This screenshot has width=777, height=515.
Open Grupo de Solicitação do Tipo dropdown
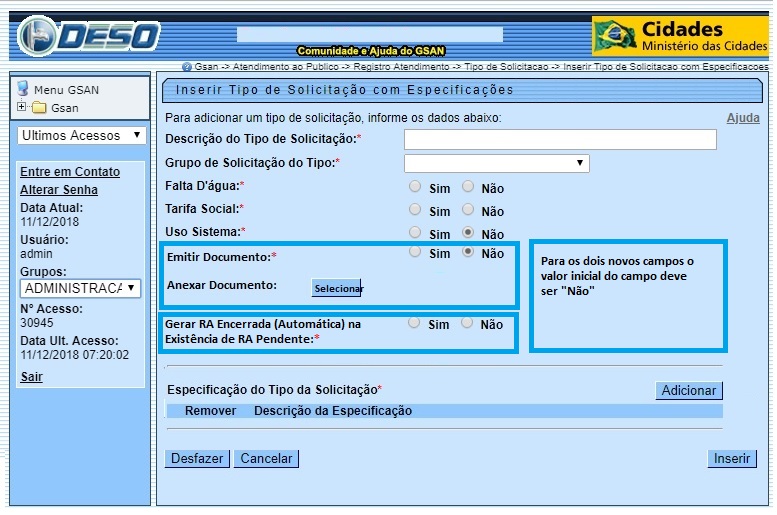[497, 163]
